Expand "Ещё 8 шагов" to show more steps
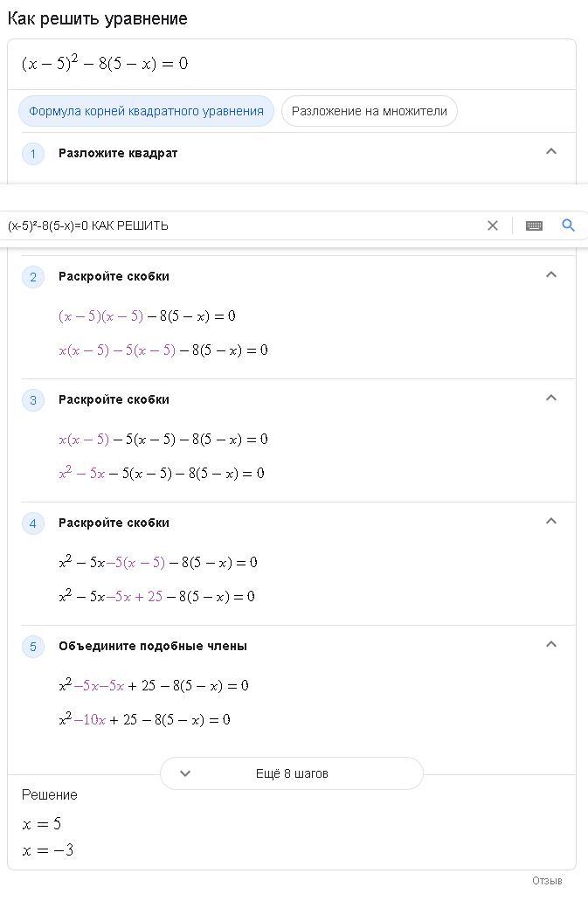 click(292, 773)
